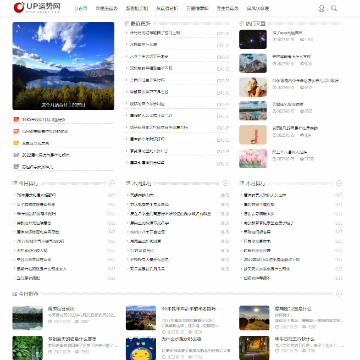Click plus icon beside 今日推荐 heading
Image resolution: width=360 pixels, height=360 pixels.
(x=339, y=294)
